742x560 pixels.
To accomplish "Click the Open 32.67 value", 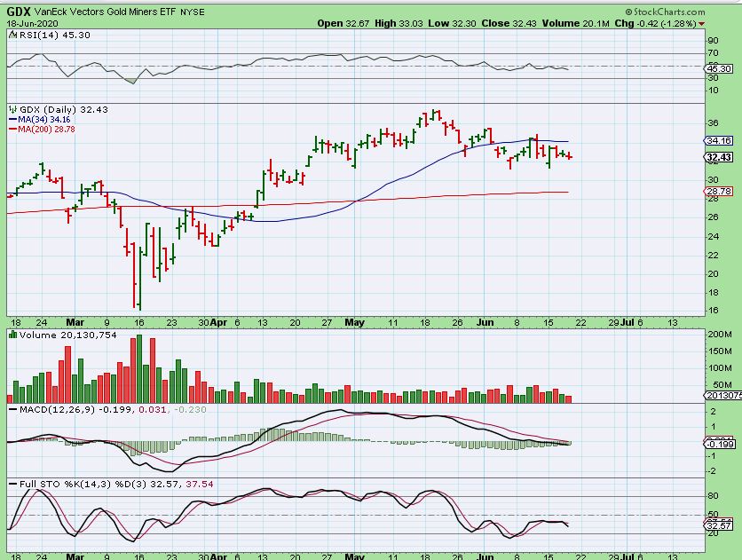I will pyautogui.click(x=343, y=23).
